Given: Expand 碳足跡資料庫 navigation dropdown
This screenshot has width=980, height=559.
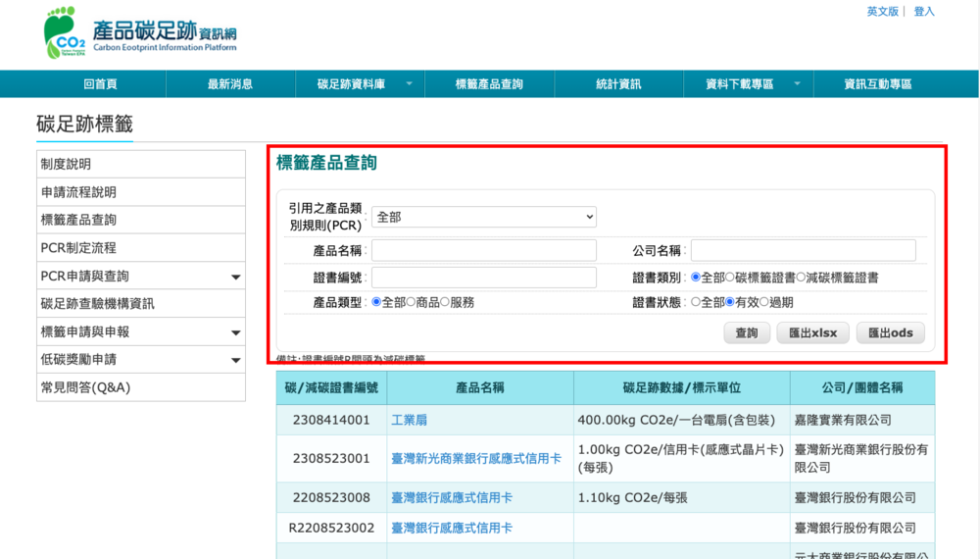Looking at the screenshot, I should pos(409,84).
